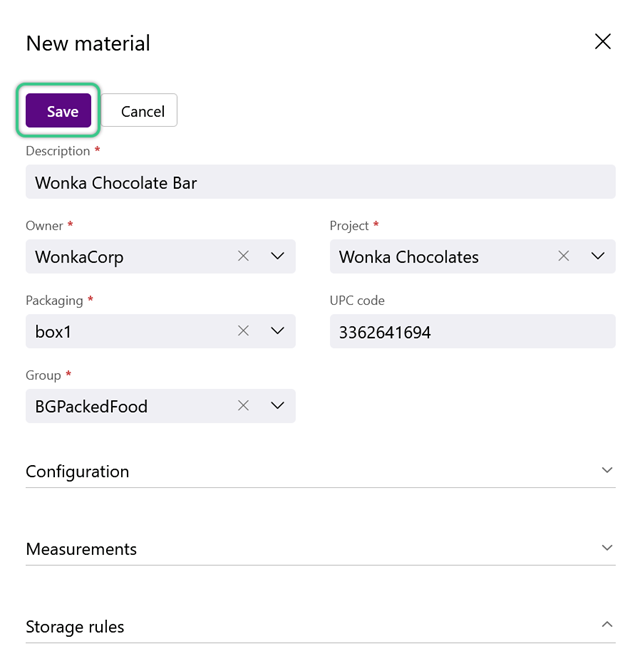Screen dimensions: 640x651
Task: Clear the Wonka Chocolates project selection
Action: 563,256
